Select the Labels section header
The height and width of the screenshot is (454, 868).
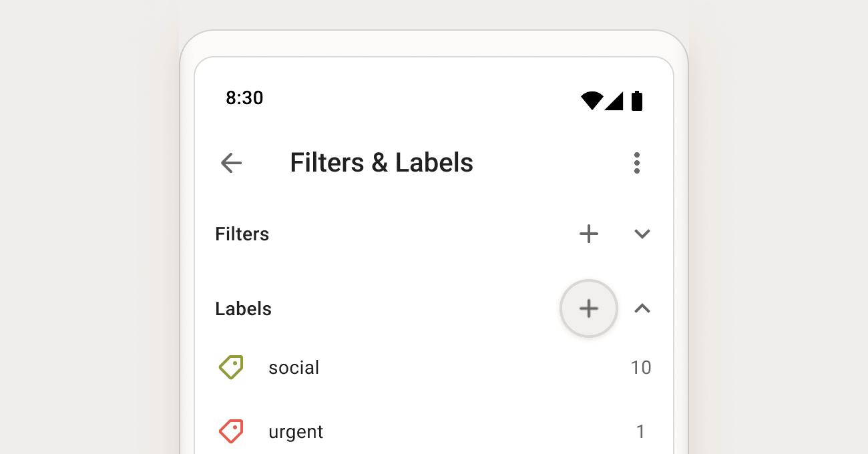(243, 308)
